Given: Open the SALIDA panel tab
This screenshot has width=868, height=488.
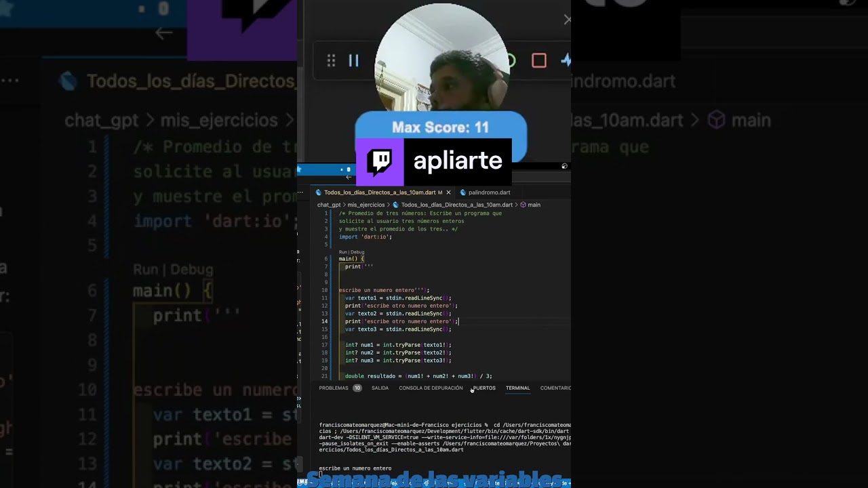Looking at the screenshot, I should click(x=380, y=388).
